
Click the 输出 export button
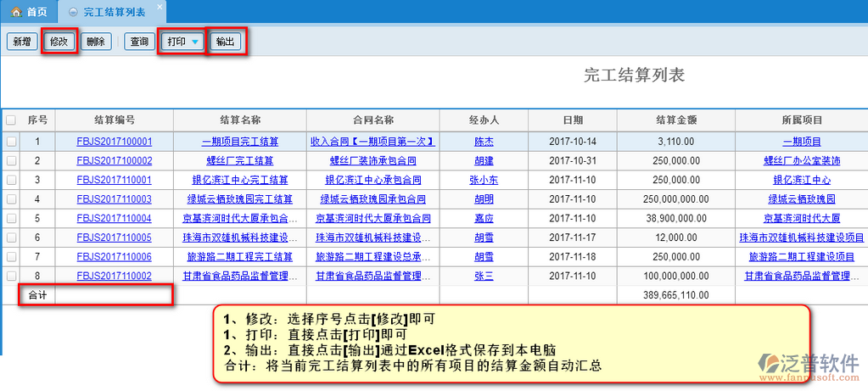(226, 42)
